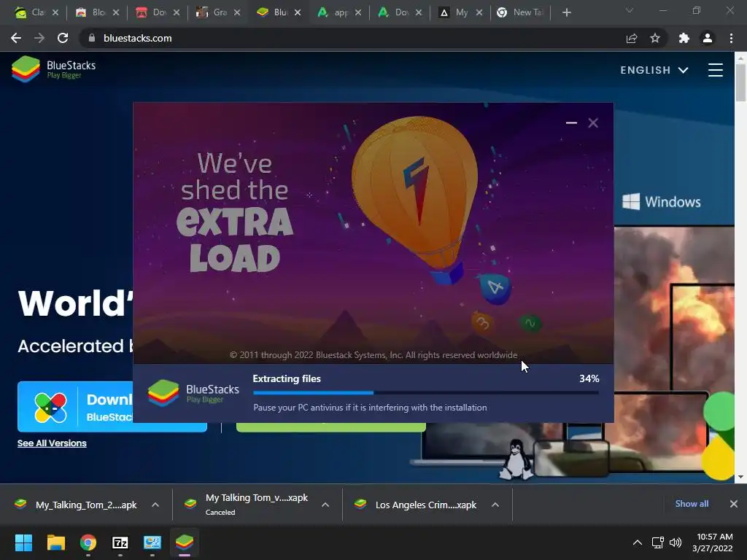Go back to the previous page
Viewport: 747px width, 560px height.
click(x=16, y=38)
